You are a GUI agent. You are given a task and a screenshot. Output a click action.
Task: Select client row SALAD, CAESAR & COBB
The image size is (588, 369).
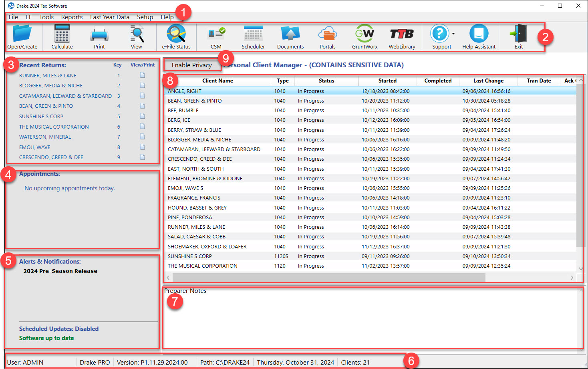coord(371,236)
